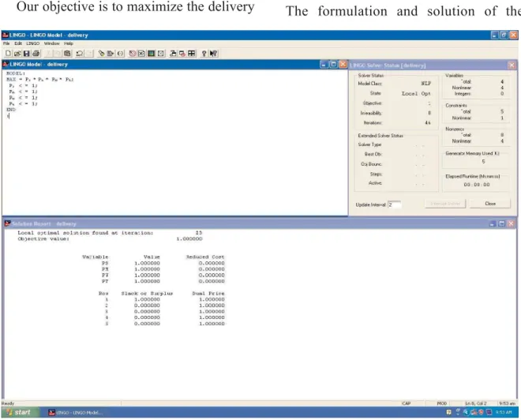Click the State Local Opt value
The width and height of the screenshot is (521, 420).
(x=416, y=94)
